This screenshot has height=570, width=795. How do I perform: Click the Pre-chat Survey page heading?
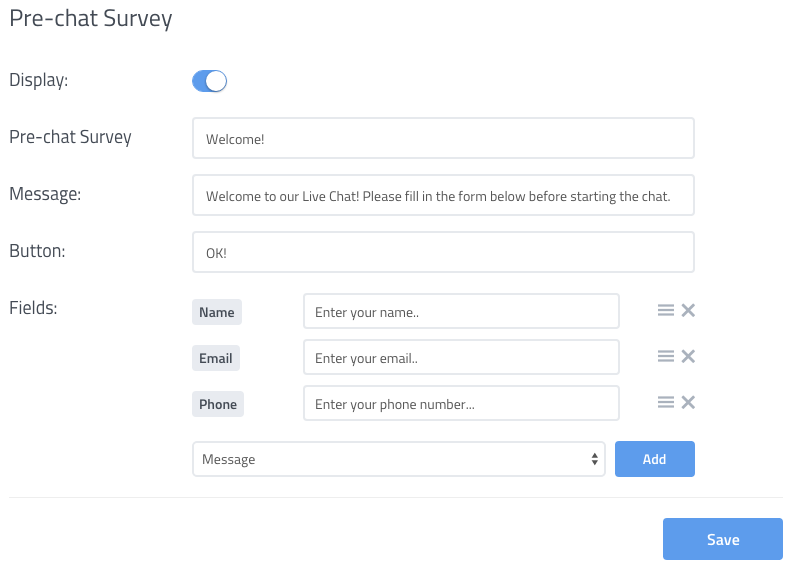point(91,19)
